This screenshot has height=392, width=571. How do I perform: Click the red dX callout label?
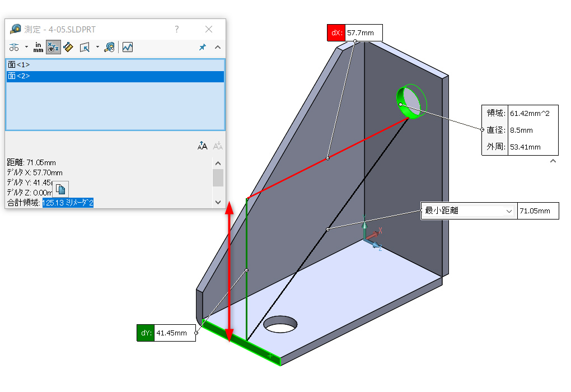point(336,33)
